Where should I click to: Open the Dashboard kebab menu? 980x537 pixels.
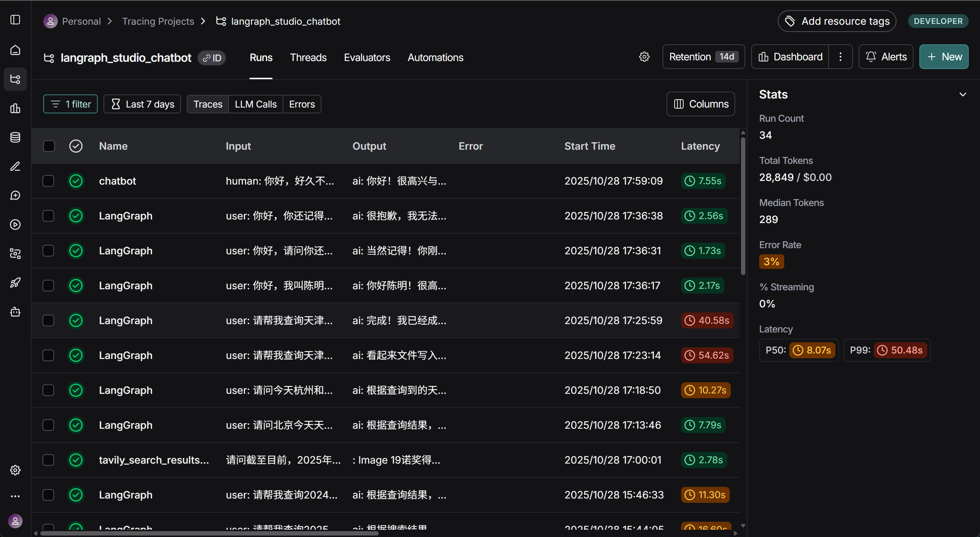[x=840, y=57]
